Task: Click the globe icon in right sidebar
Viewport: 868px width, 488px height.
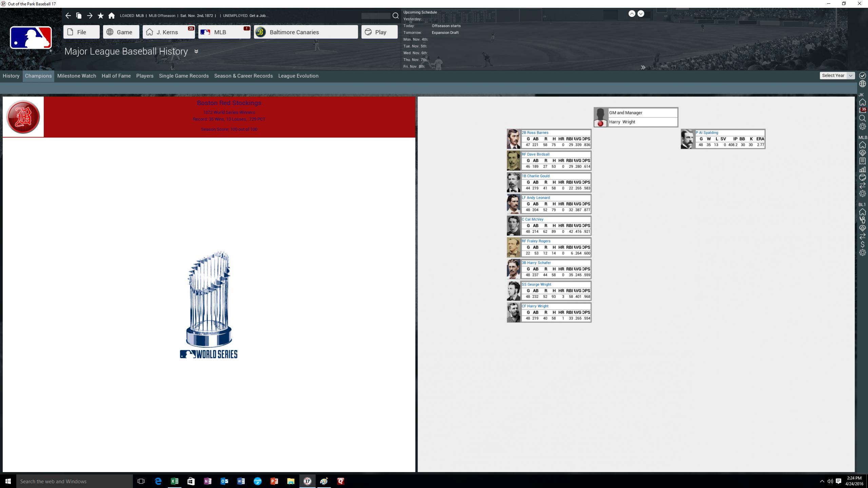Action: [x=862, y=84]
